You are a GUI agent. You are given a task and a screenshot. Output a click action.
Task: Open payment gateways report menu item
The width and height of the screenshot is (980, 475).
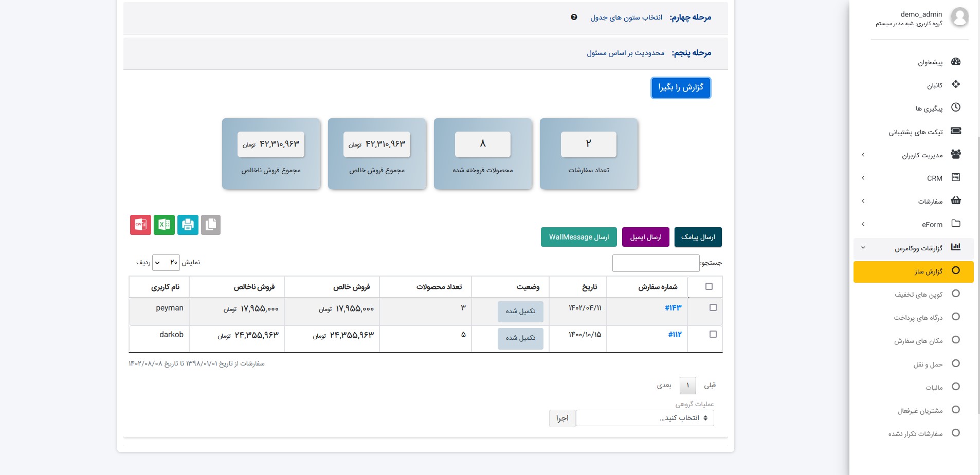point(918,318)
